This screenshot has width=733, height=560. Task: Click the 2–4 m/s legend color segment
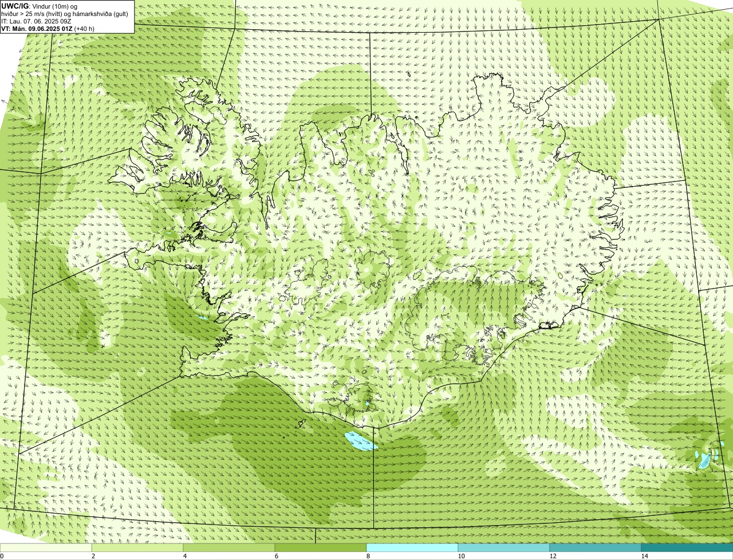coord(137,547)
